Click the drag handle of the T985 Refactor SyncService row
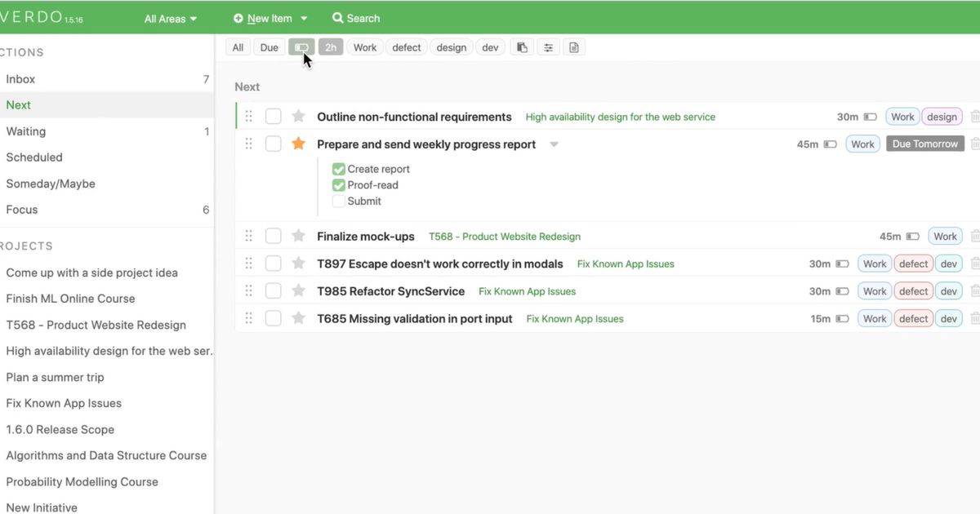This screenshot has width=980, height=514. (249, 290)
